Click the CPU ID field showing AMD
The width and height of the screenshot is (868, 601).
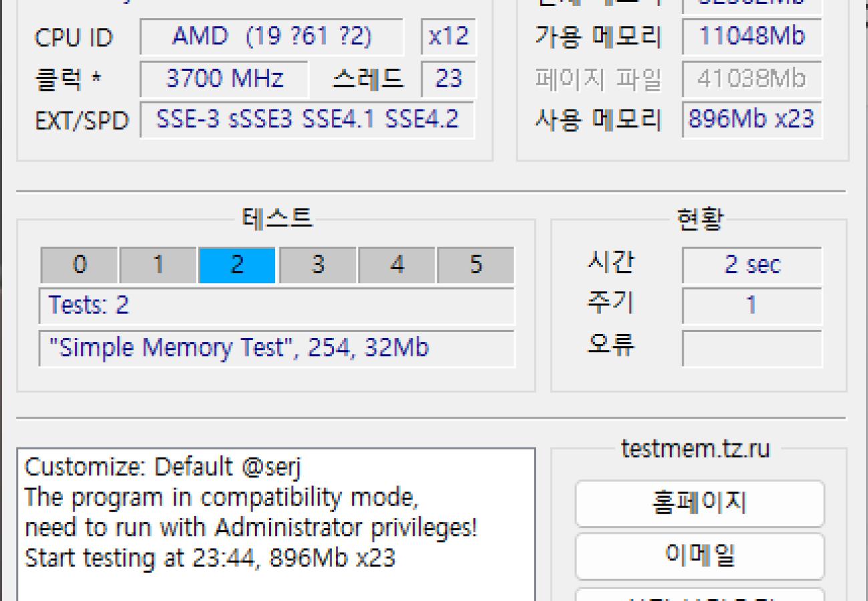(x=270, y=37)
